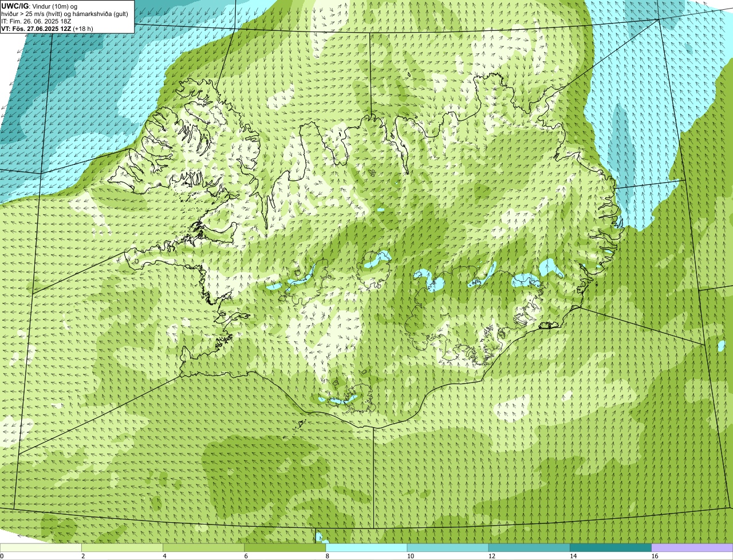
Task: Click the '6' legend scale label
Action: [246, 556]
